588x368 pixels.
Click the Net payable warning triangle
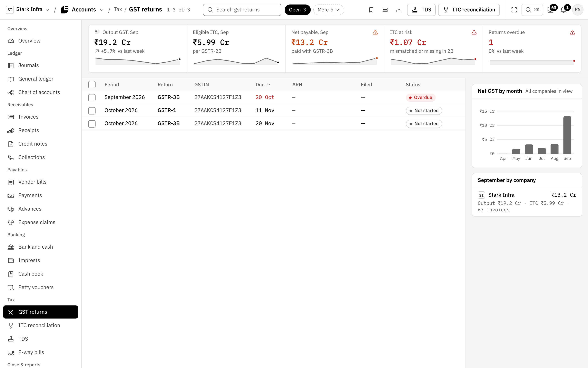[375, 32]
